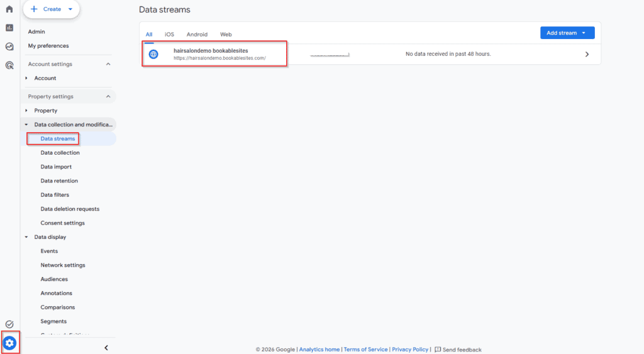Click the plus icon on Create button
Image resolution: width=644 pixels, height=354 pixels.
[34, 9]
